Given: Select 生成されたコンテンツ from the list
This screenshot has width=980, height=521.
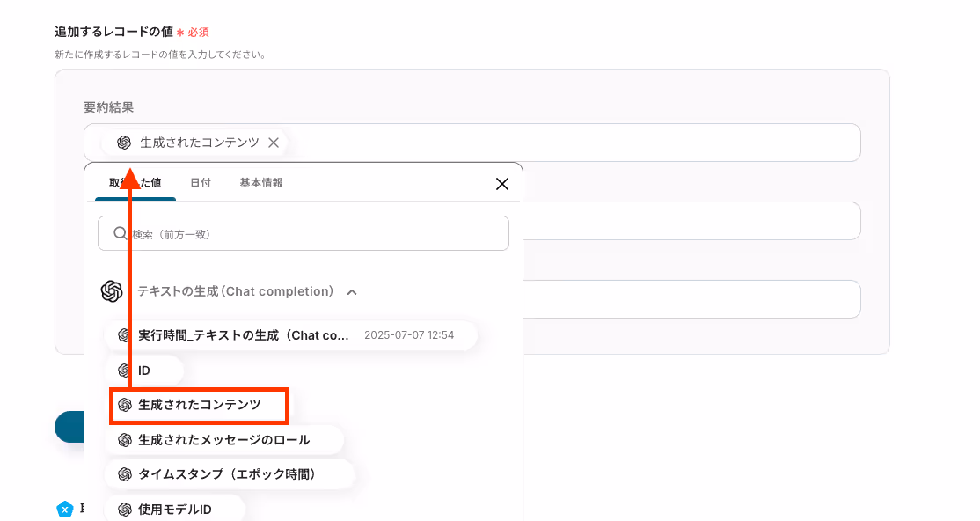Looking at the screenshot, I should tap(199, 406).
